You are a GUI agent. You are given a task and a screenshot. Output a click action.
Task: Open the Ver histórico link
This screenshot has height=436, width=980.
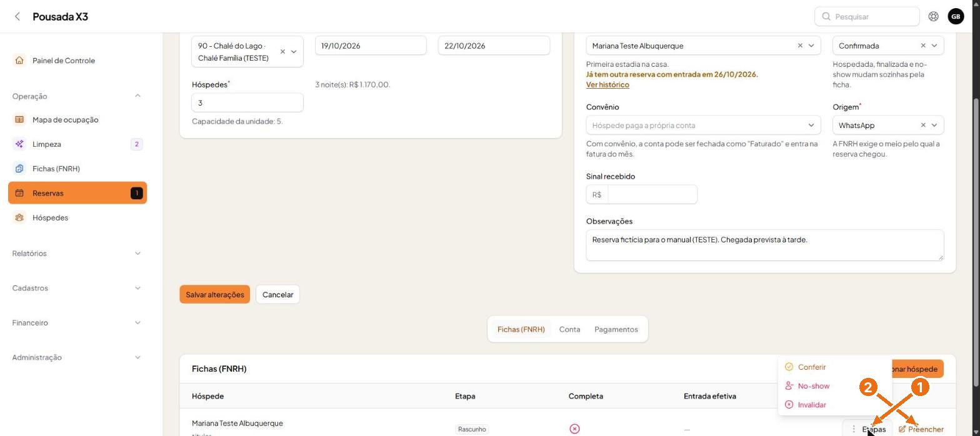point(607,84)
